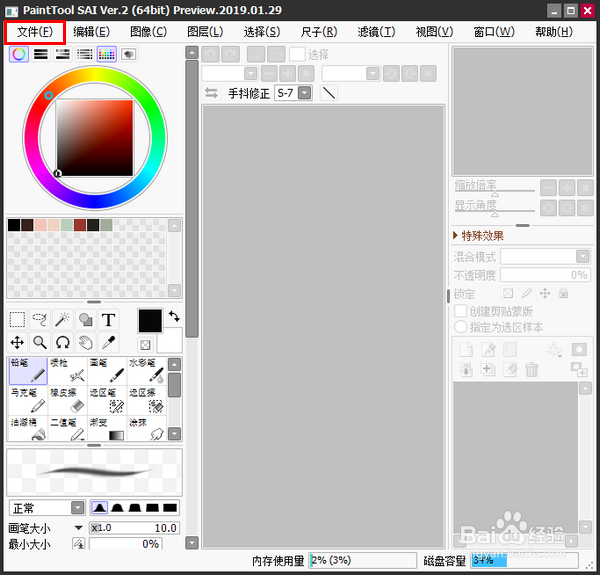Click the black foreground color box
The image size is (600, 575).
[150, 321]
